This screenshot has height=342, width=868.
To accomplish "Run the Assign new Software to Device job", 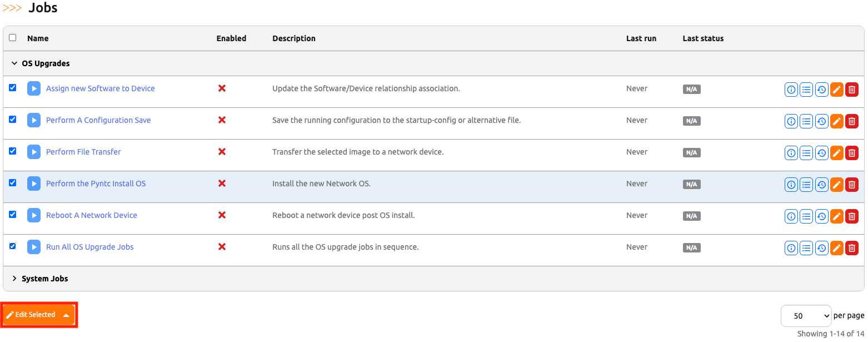I will tap(34, 88).
